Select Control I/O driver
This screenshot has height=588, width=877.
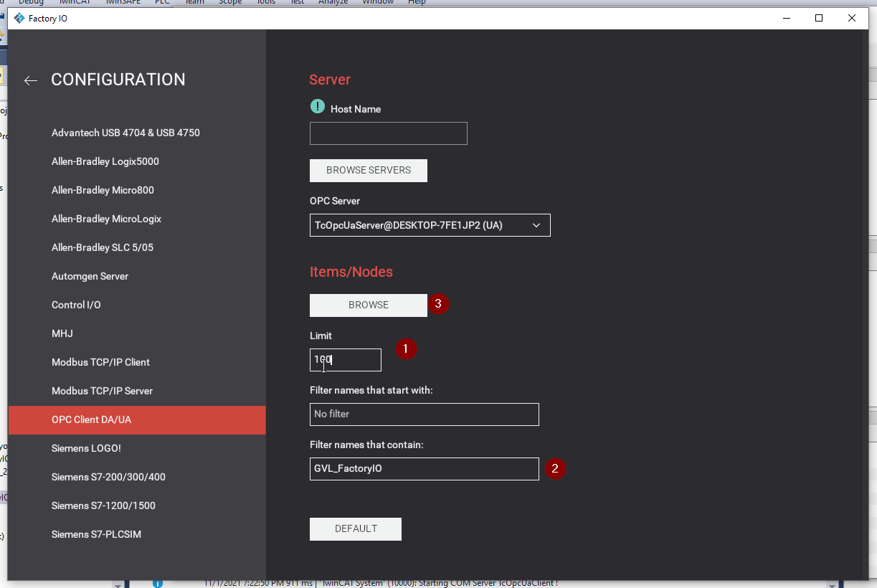click(x=137, y=305)
